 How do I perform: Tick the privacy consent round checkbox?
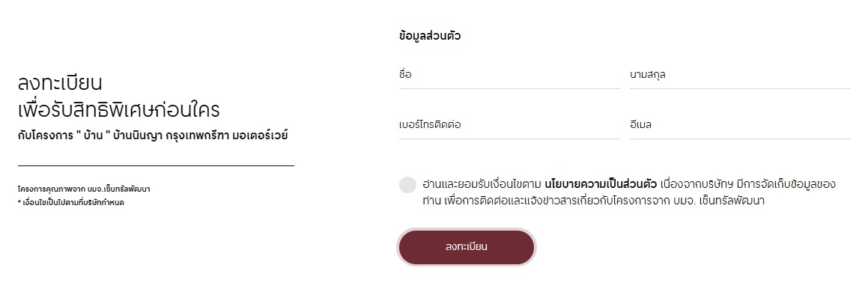[x=407, y=185]
